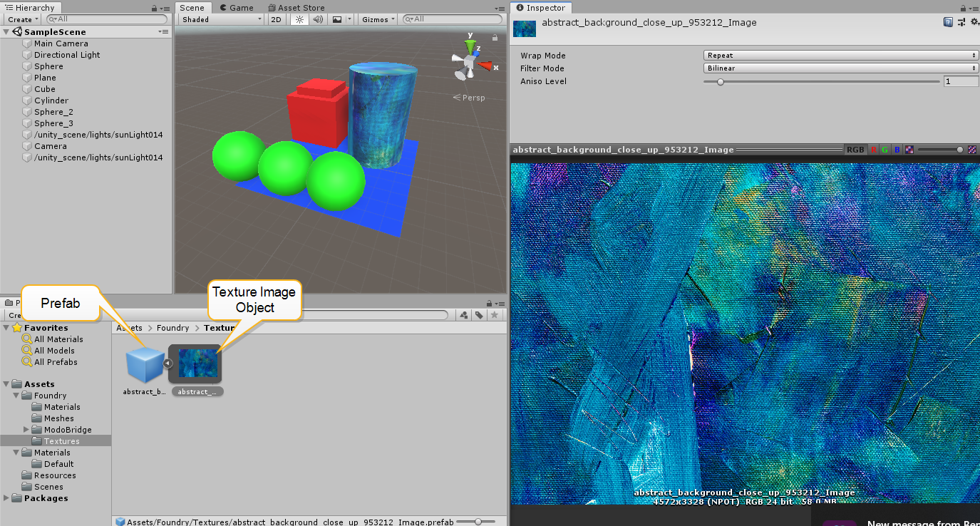Click the search by type icon
Viewport: 980px width, 526px height.
[x=464, y=315]
